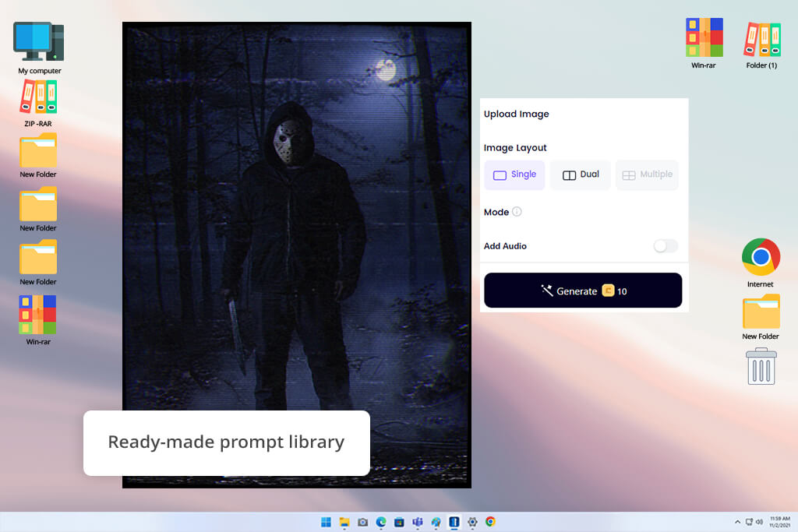Click the Windows Start button in taskbar
This screenshot has width=798, height=532.
click(x=327, y=522)
